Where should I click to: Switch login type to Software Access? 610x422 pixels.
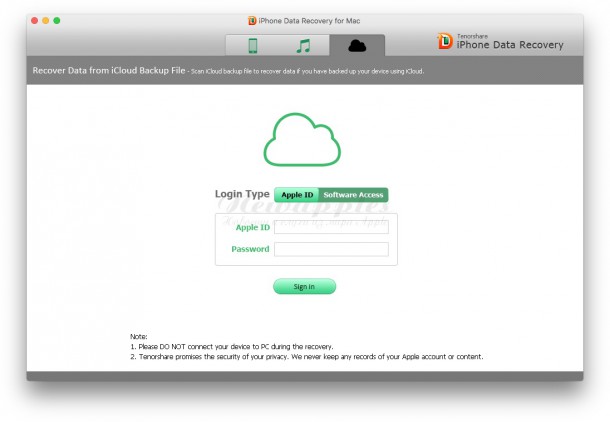click(353, 195)
